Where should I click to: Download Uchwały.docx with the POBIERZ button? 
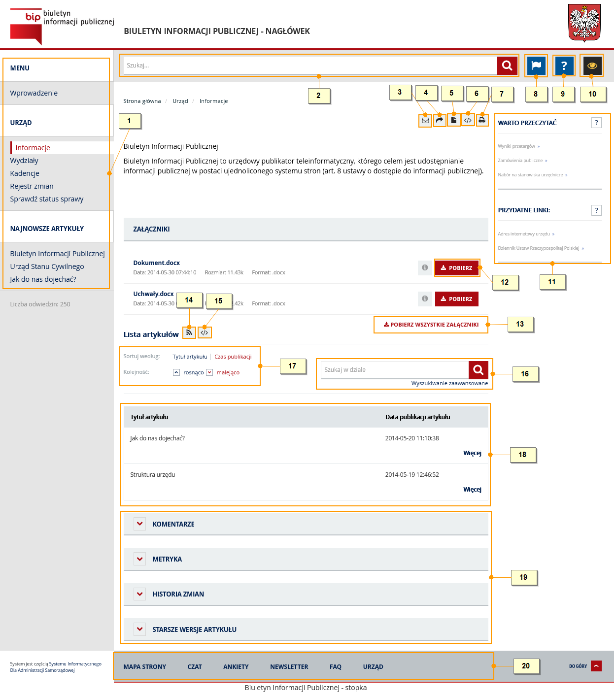pyautogui.click(x=456, y=299)
